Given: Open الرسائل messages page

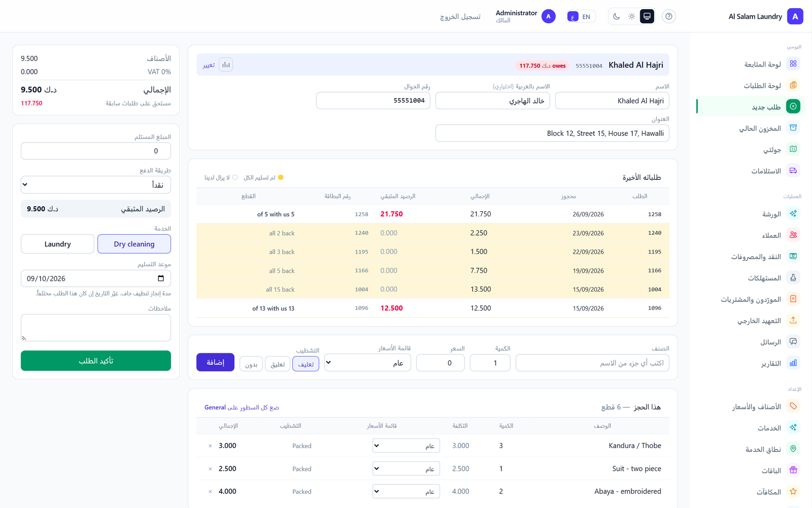Looking at the screenshot, I should (751, 342).
